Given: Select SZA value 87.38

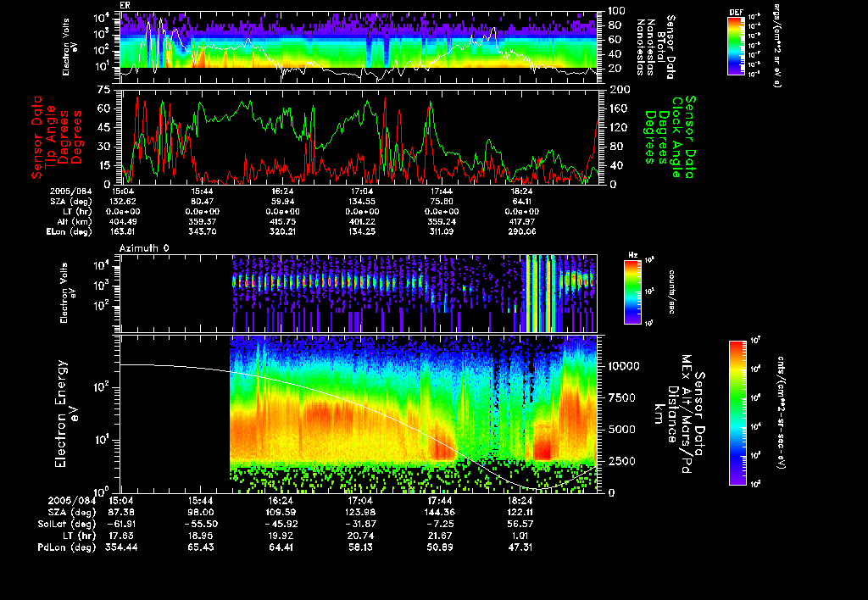Looking at the screenshot, I should pyautogui.click(x=120, y=512).
